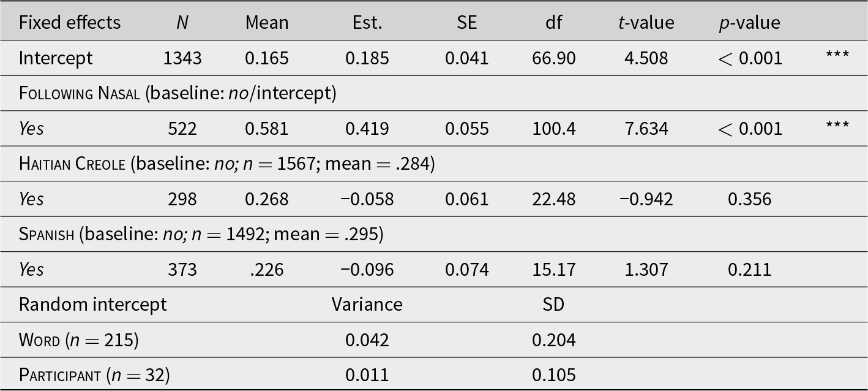
Task: Click the Spanish mean value .226
Action: click(267, 270)
